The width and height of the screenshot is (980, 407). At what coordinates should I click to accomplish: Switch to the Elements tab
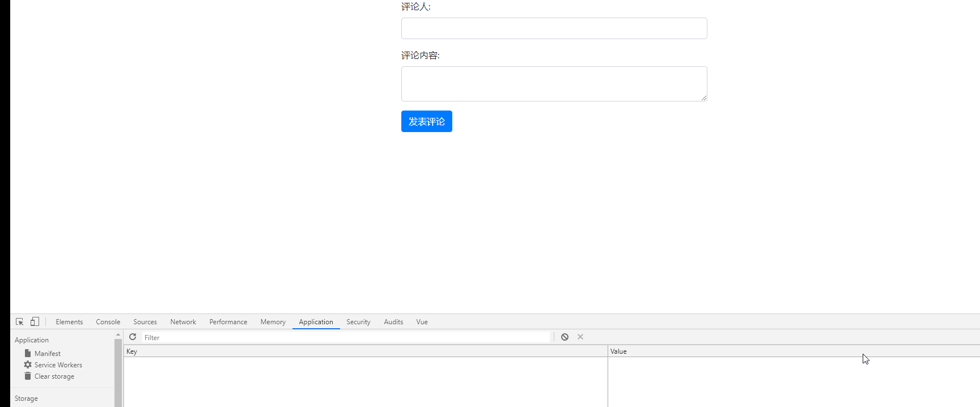click(x=69, y=322)
